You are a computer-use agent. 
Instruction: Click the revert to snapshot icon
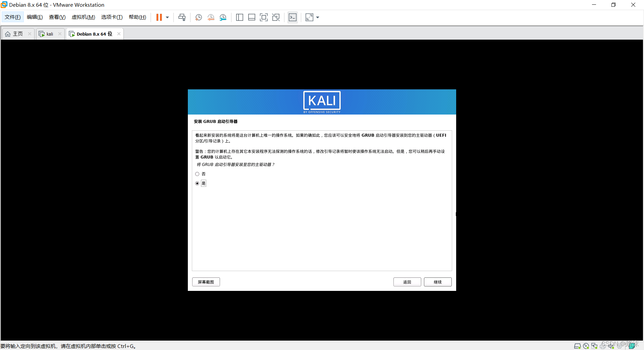coord(211,17)
